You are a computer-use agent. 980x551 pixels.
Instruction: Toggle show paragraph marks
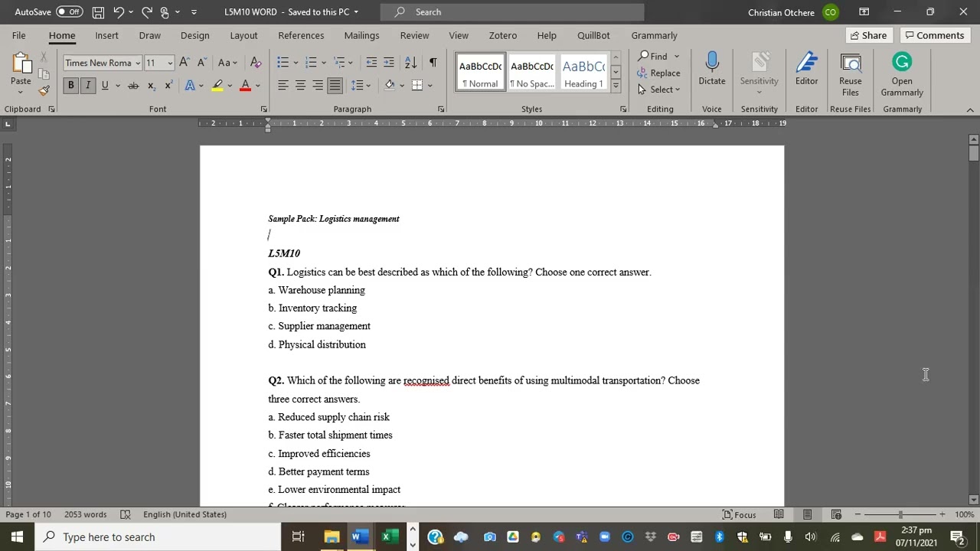pos(433,63)
